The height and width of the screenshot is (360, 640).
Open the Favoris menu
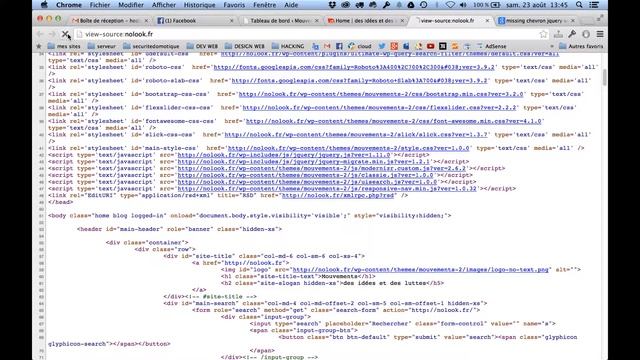click(x=234, y=5)
